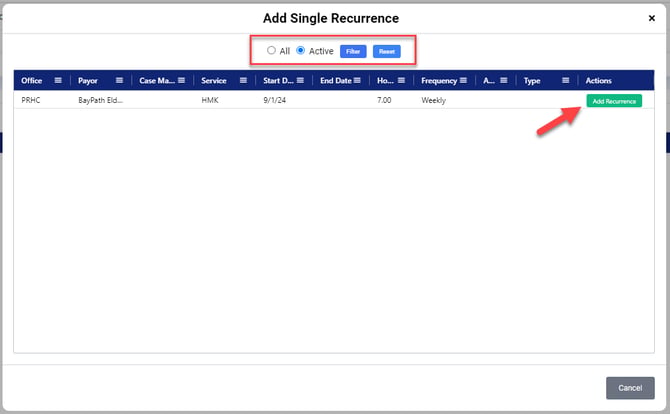This screenshot has width=670, height=414.
Task: Sort by the Frequency column header
Action: point(438,81)
